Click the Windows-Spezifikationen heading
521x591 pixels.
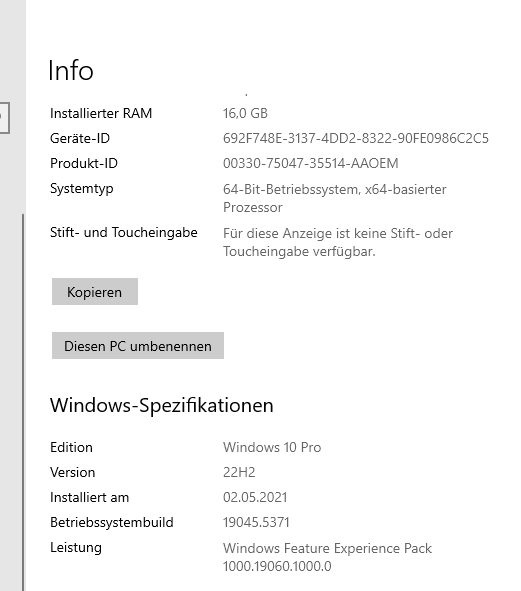tap(162, 406)
